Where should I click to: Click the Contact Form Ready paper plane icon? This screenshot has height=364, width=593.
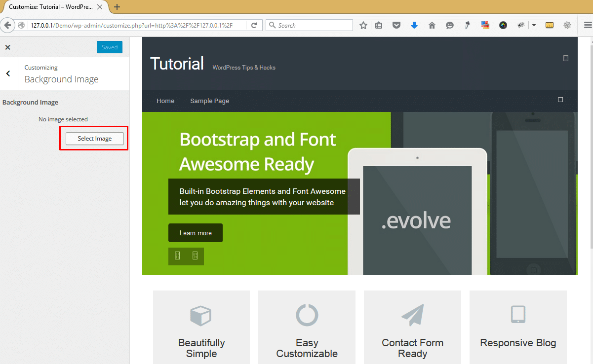pos(412,315)
